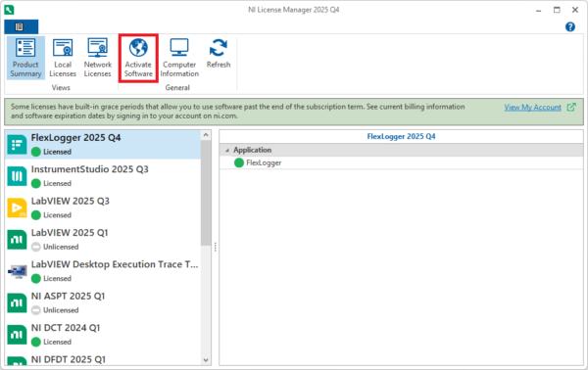Click Licensed status under LabVIEW Desktop Execution Trace

click(x=57, y=279)
